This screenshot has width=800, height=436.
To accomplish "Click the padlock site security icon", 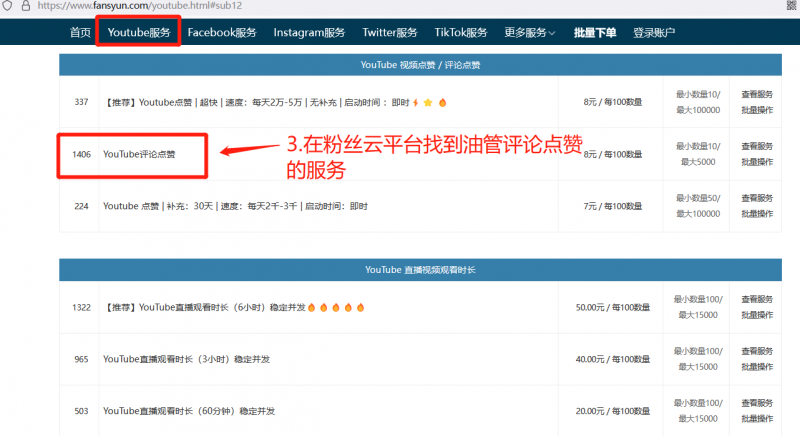I will point(26,5).
